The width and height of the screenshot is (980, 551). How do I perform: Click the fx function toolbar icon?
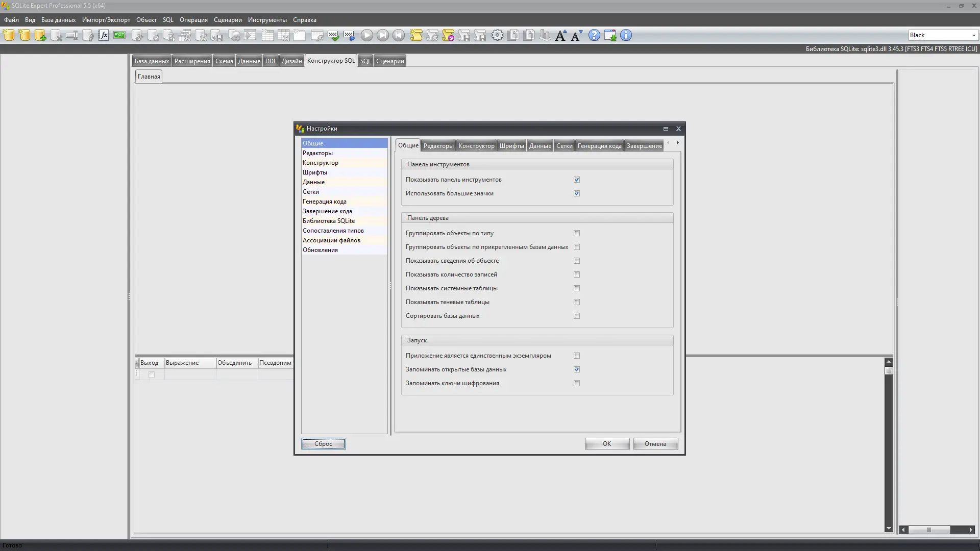(x=104, y=35)
